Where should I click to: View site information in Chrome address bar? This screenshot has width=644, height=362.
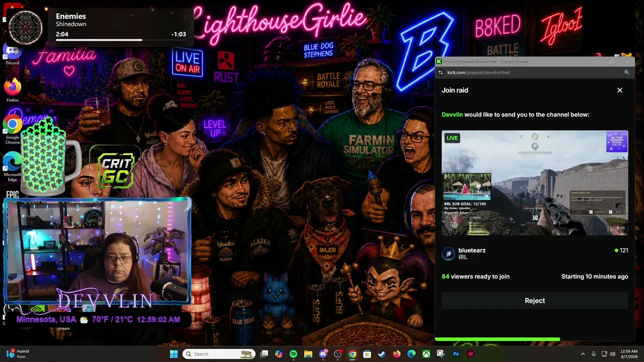[x=441, y=72]
